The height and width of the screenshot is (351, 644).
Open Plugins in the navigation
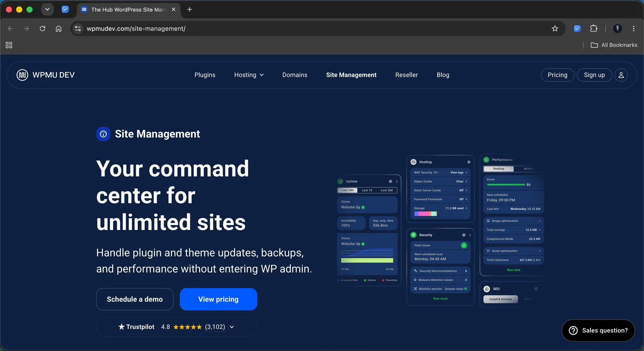(205, 75)
